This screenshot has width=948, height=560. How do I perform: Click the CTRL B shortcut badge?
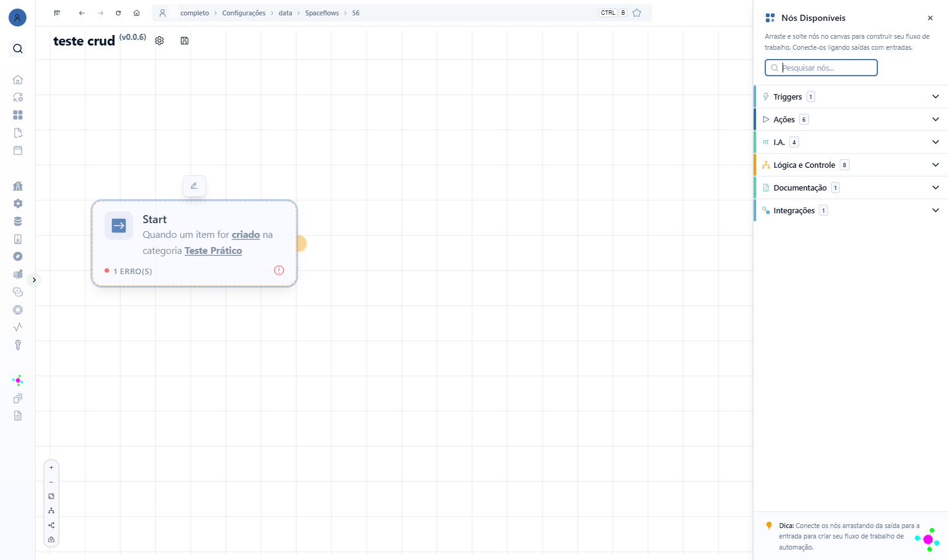613,13
